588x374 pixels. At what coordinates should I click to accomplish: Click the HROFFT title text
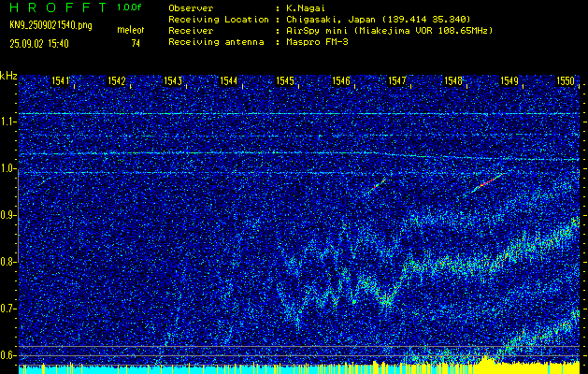click(x=58, y=7)
